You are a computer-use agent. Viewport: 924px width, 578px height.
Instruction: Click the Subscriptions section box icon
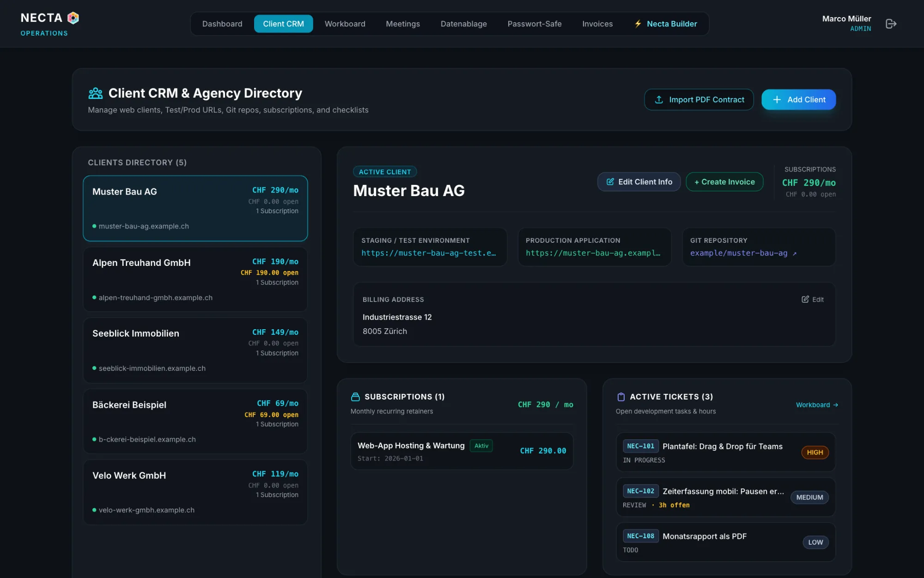pos(355,397)
